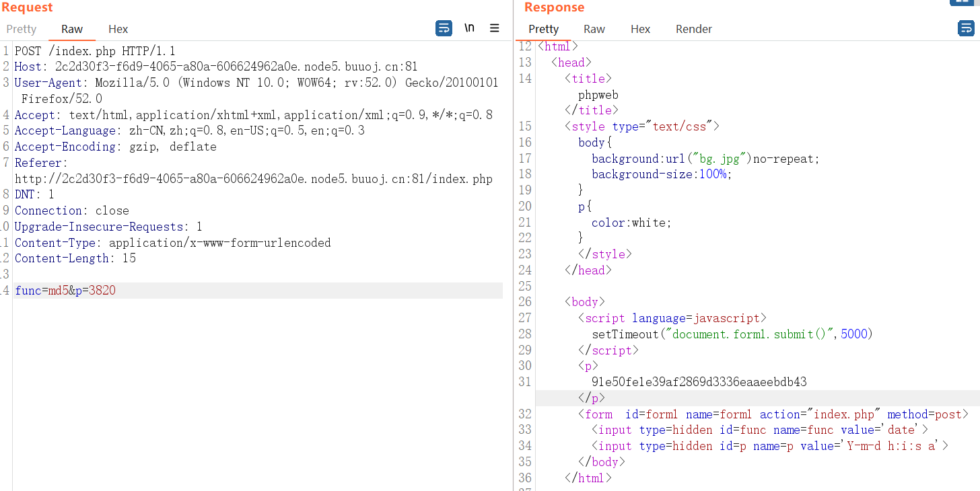This screenshot has height=491, width=980.
Task: Click the setTimeout form1.submit() line
Action: coord(732,334)
